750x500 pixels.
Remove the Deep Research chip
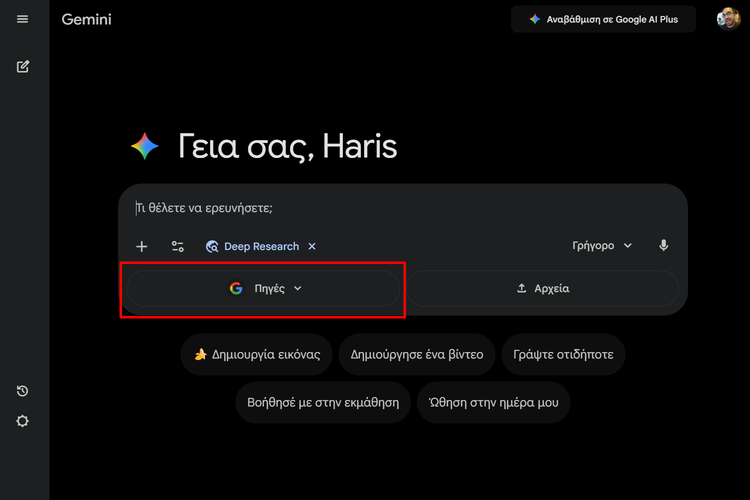(x=312, y=246)
